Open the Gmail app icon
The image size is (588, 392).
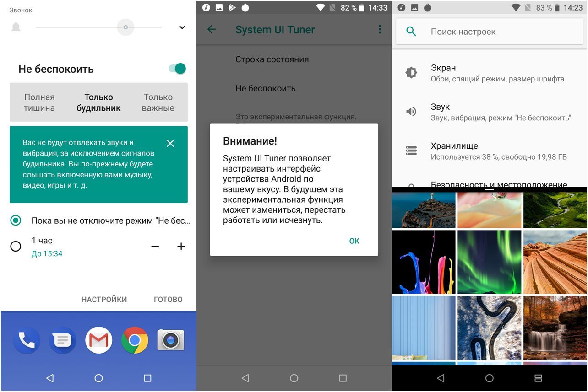pos(98,340)
